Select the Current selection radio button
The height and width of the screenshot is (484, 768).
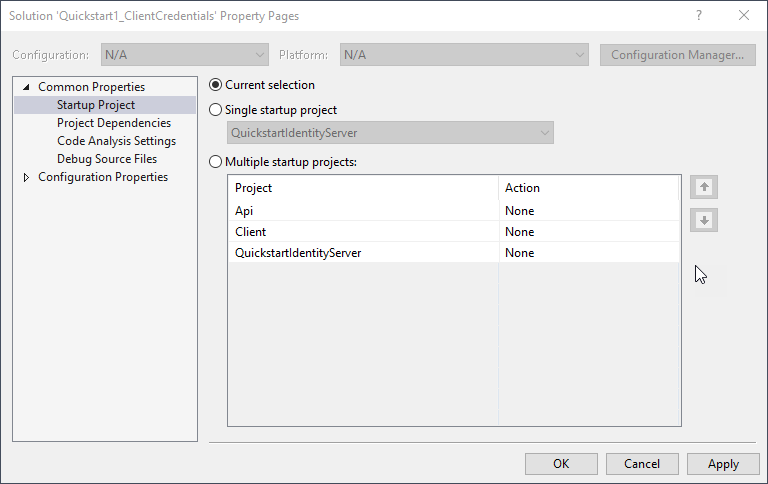click(216, 85)
